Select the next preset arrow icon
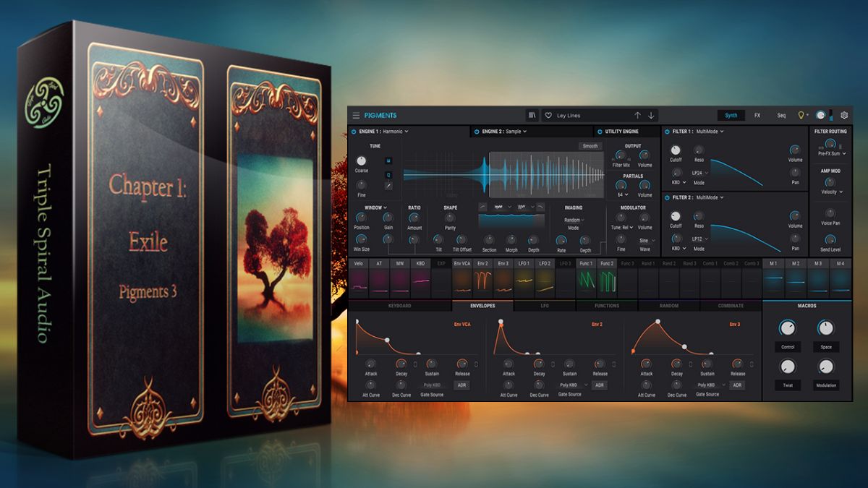 (649, 115)
